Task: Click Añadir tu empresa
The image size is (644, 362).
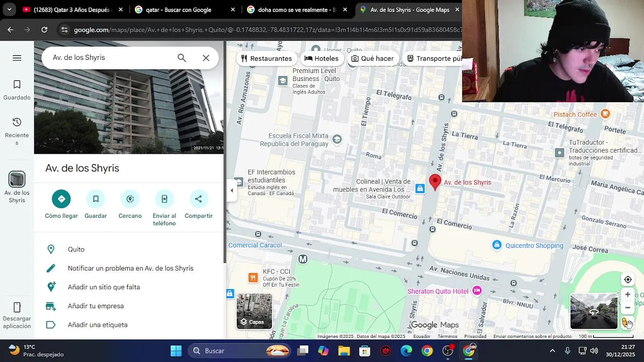Action: point(129,306)
